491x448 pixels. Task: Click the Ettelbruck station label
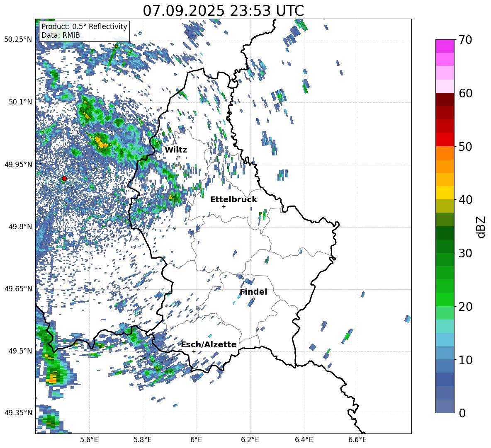click(x=233, y=200)
